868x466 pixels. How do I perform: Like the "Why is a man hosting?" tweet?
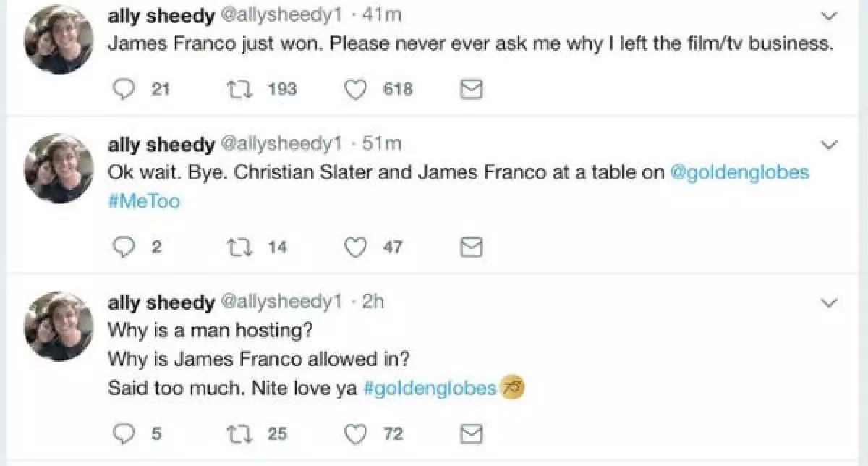tap(354, 433)
